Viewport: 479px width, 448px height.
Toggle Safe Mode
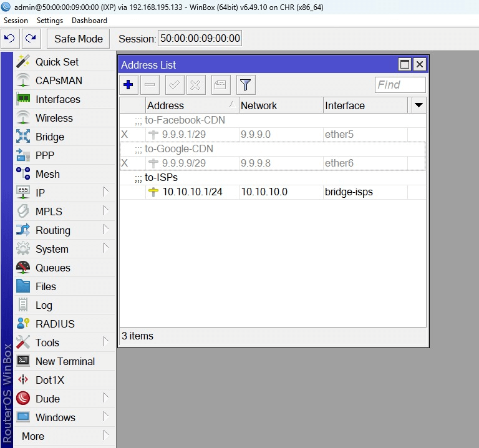click(x=79, y=39)
